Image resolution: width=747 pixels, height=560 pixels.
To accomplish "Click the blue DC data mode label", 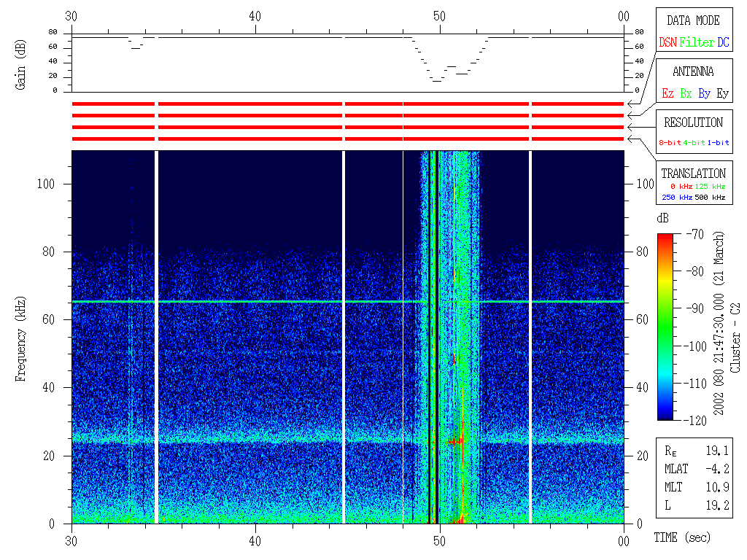I will pyautogui.click(x=723, y=43).
